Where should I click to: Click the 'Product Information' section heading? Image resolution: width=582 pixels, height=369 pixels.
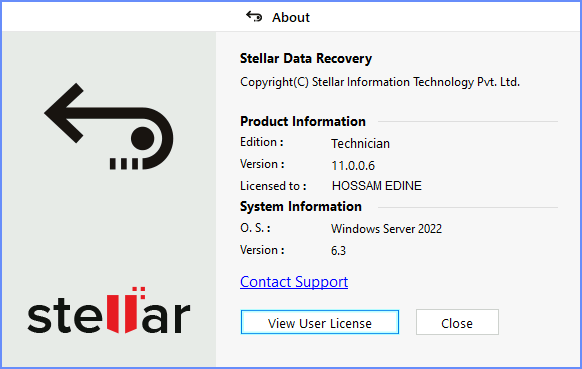coord(303,121)
